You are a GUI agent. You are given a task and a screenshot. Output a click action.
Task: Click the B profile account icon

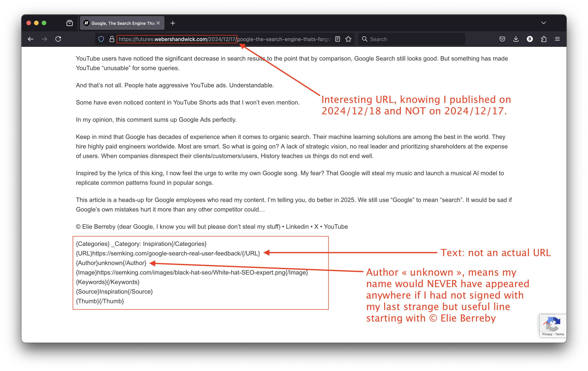tap(530, 39)
